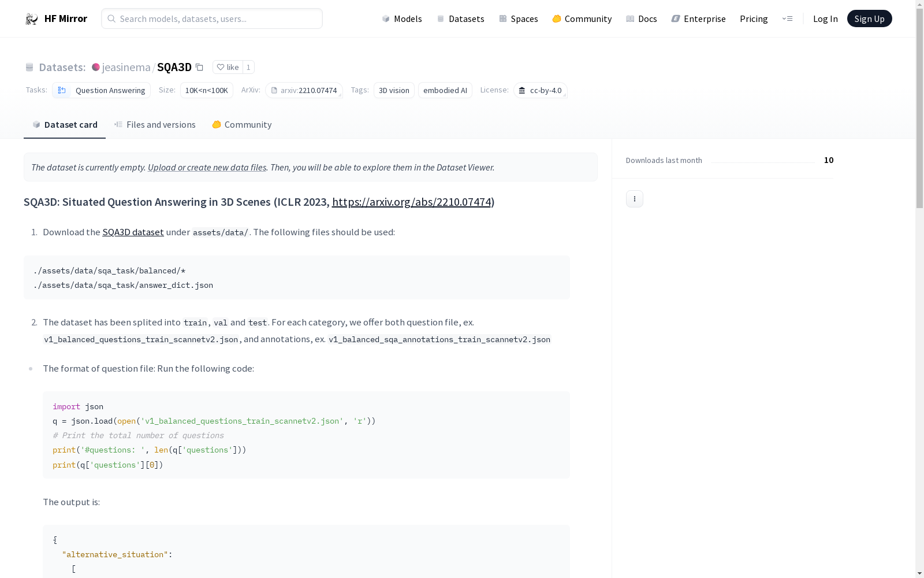This screenshot has width=924, height=578.
Task: Click Upload or create new data files
Action: coord(207,168)
